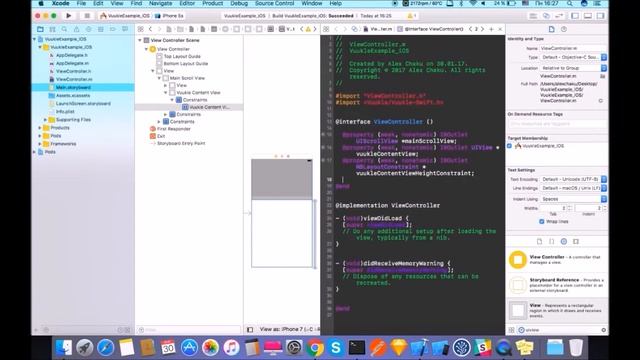This screenshot has height=360, width=640.
Task: Expand the Products group
Action: click(x=40, y=128)
